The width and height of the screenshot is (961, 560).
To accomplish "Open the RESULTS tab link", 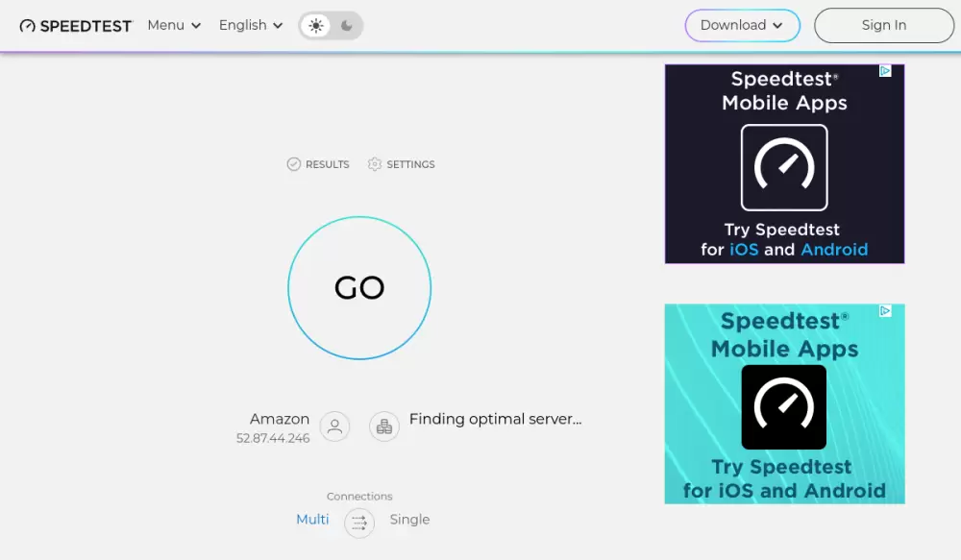I will click(x=328, y=164).
